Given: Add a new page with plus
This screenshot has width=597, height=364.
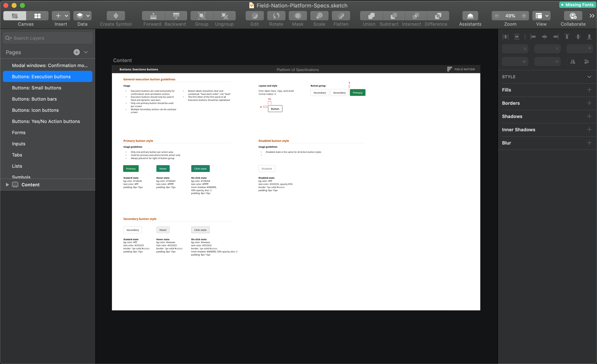Looking at the screenshot, I should (x=77, y=52).
